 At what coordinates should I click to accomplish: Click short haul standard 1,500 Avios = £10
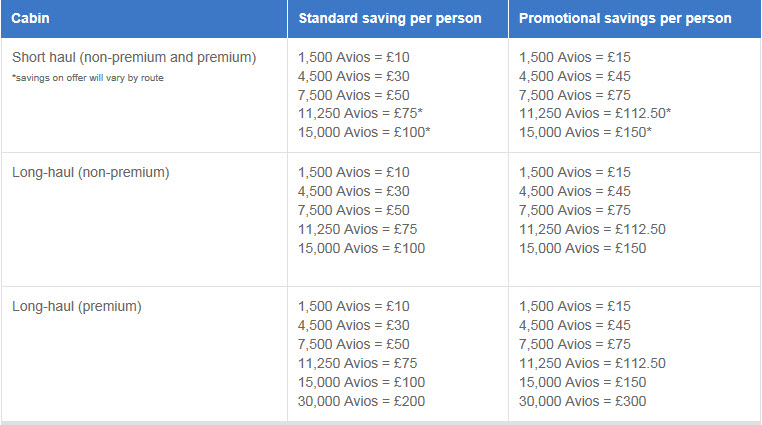[x=353, y=57]
